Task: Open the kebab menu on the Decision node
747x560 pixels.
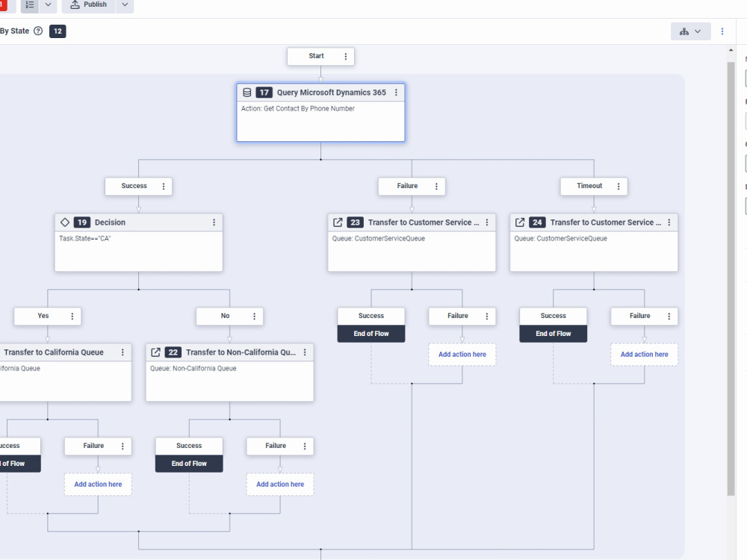Action: (x=214, y=222)
